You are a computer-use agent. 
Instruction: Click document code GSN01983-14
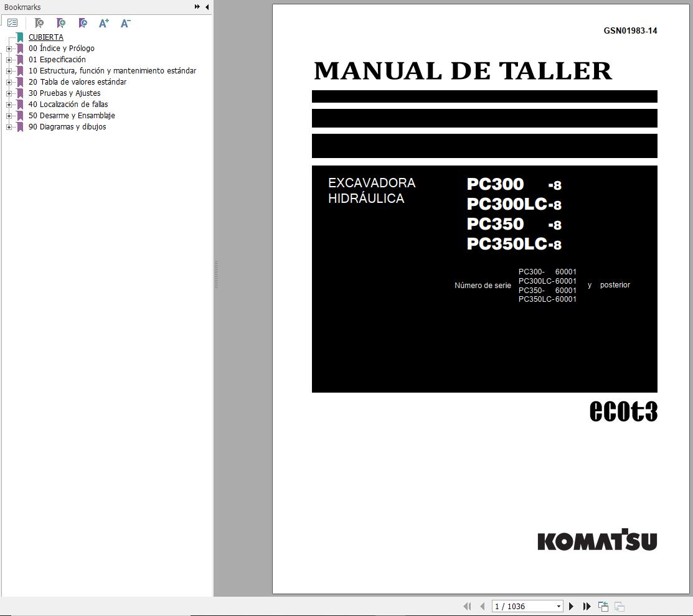[630, 31]
